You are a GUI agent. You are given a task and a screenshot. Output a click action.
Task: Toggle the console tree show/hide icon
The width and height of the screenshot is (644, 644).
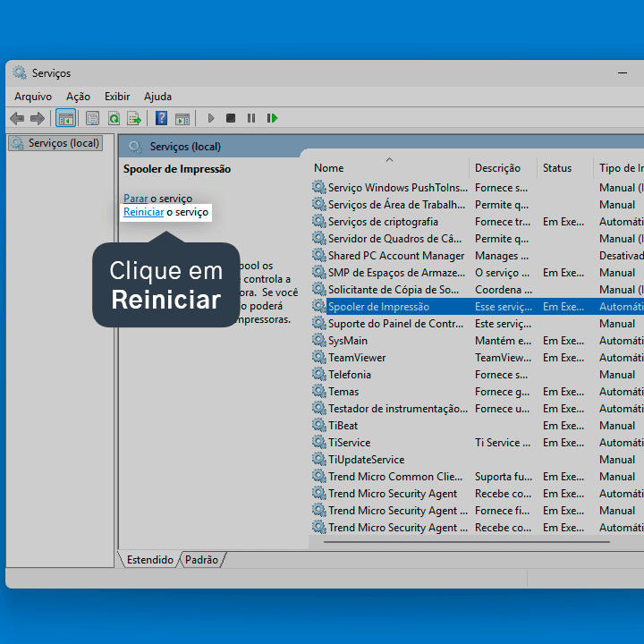pos(65,119)
